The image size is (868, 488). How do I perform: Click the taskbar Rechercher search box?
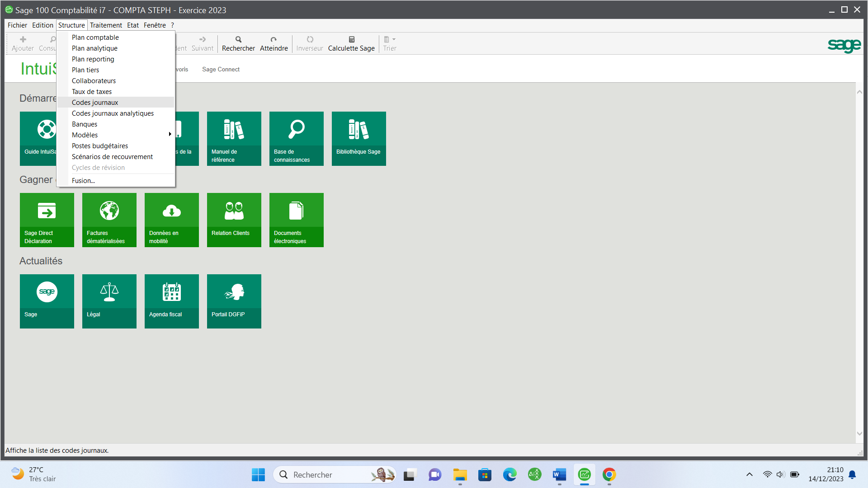[335, 474]
